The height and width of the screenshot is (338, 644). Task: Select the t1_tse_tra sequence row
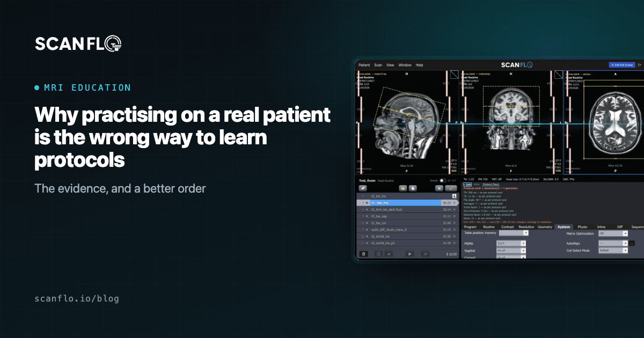(408, 203)
